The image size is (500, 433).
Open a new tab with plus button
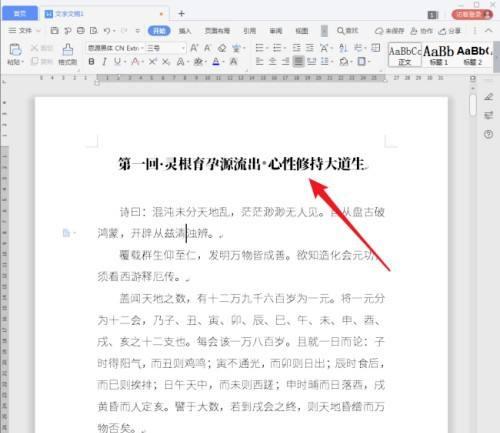tap(181, 14)
